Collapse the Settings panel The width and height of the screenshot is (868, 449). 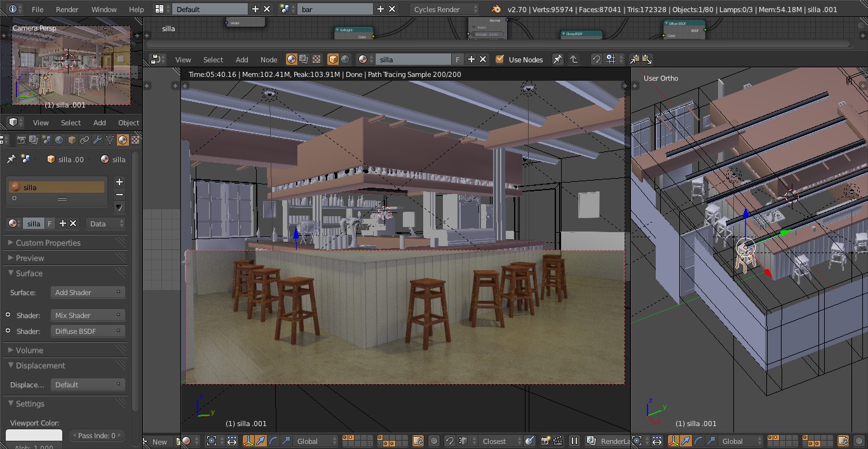30,404
